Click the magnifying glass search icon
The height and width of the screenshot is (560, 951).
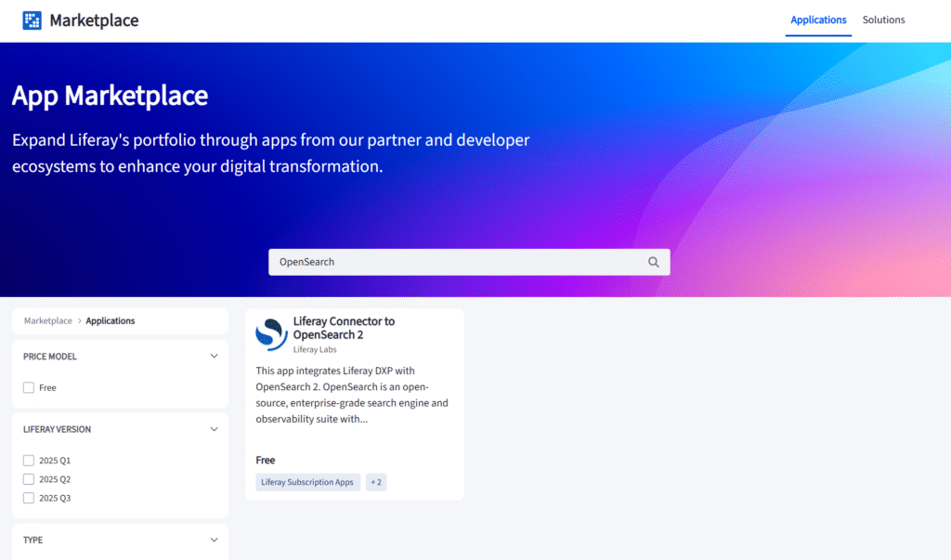tap(654, 262)
